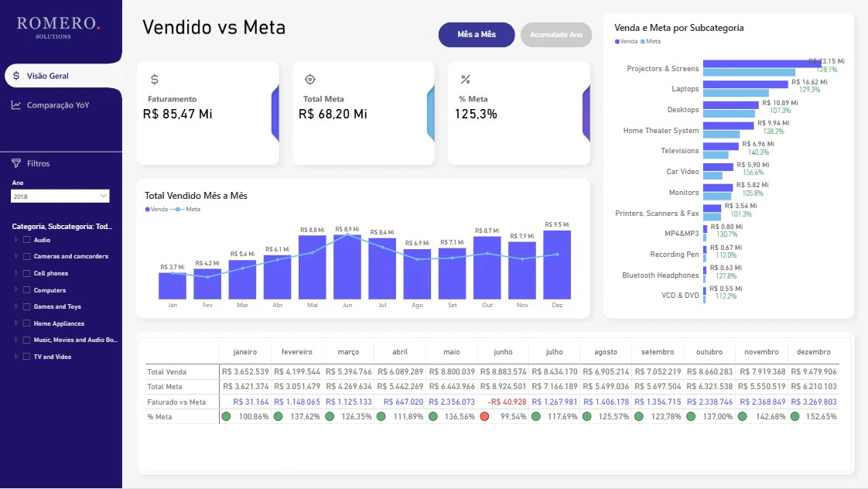Select the Mês a Mês view button
Viewport: 868px width, 489px height.
click(x=477, y=34)
